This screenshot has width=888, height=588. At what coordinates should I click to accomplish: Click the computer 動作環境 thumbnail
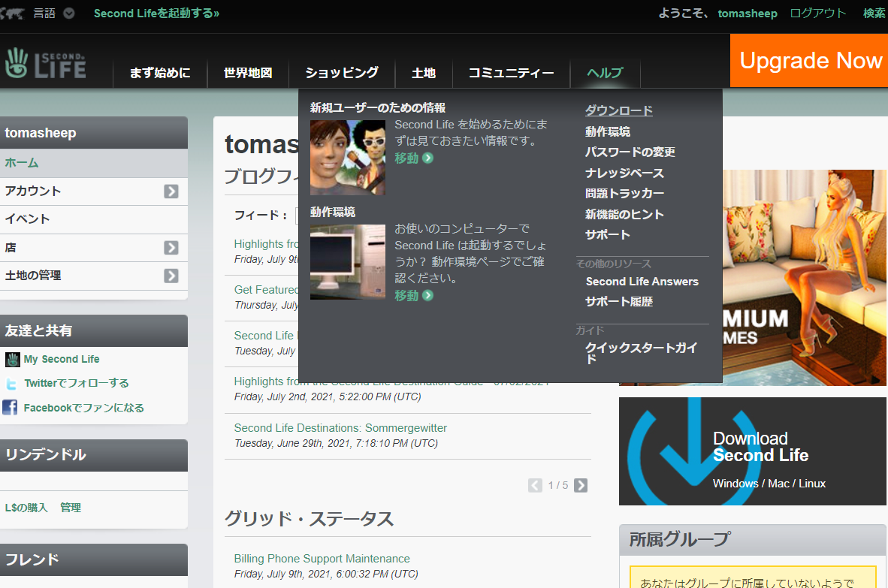pos(348,261)
